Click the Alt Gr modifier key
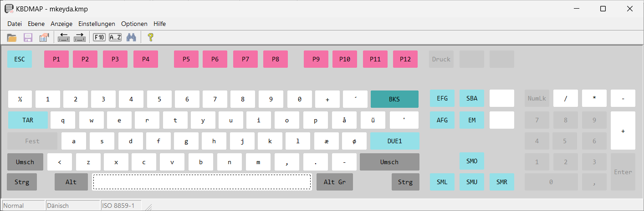 tap(335, 182)
